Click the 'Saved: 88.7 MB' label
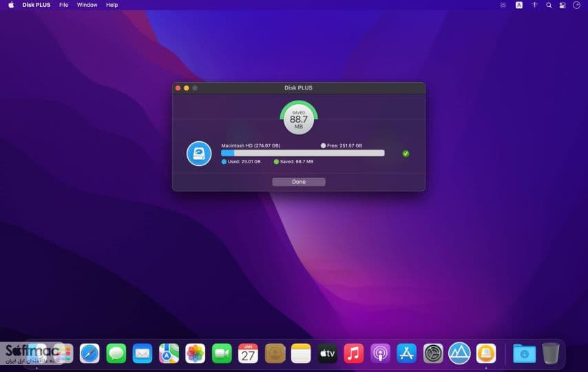The width and height of the screenshot is (588, 372). 297,162
